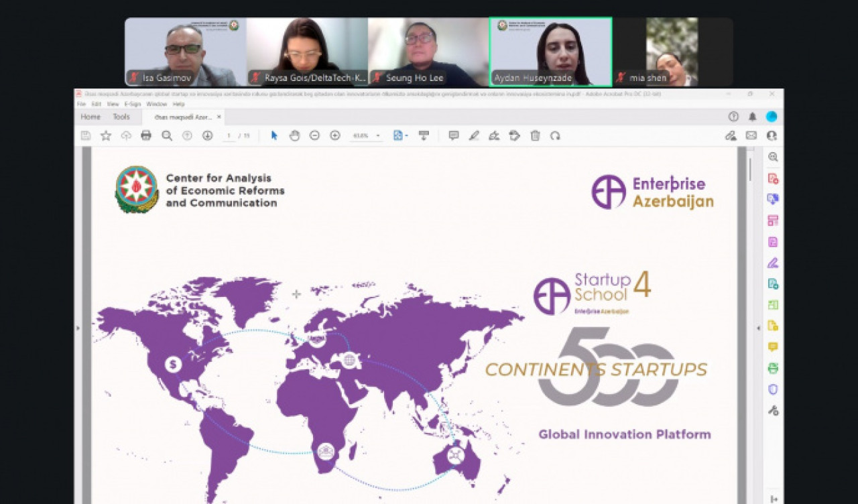
Task: Select Seung Ho Lee's video thumbnail
Action: 428,52
